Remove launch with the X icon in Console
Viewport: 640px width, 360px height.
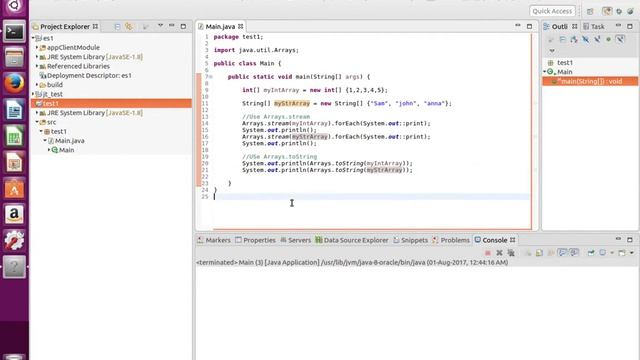pyautogui.click(x=499, y=253)
